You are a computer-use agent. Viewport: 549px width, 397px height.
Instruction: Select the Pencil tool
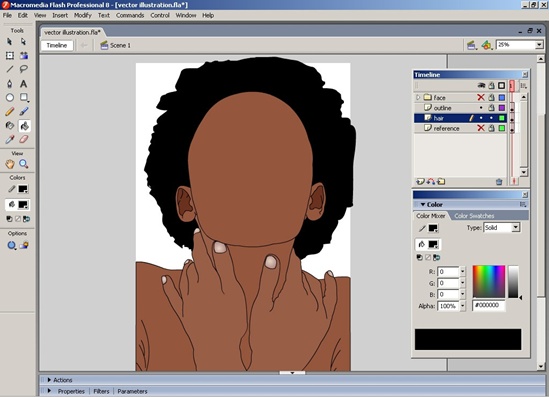click(9, 112)
